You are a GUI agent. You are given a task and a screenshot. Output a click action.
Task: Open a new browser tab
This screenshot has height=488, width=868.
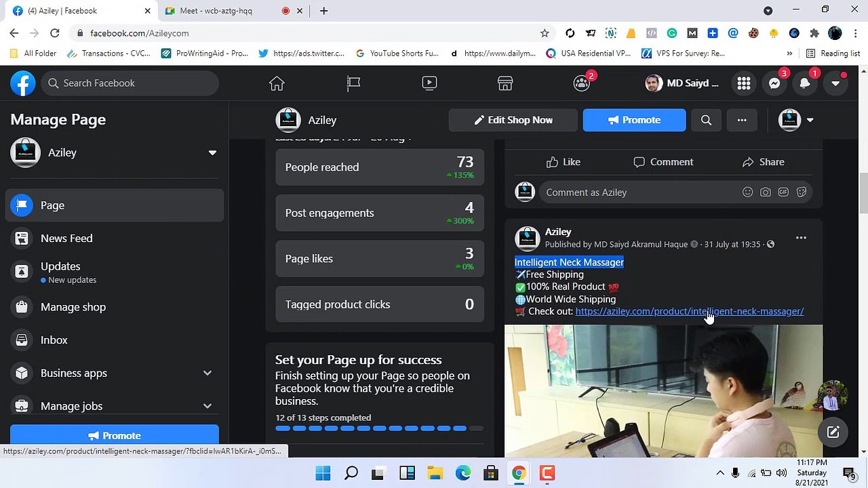(x=324, y=11)
